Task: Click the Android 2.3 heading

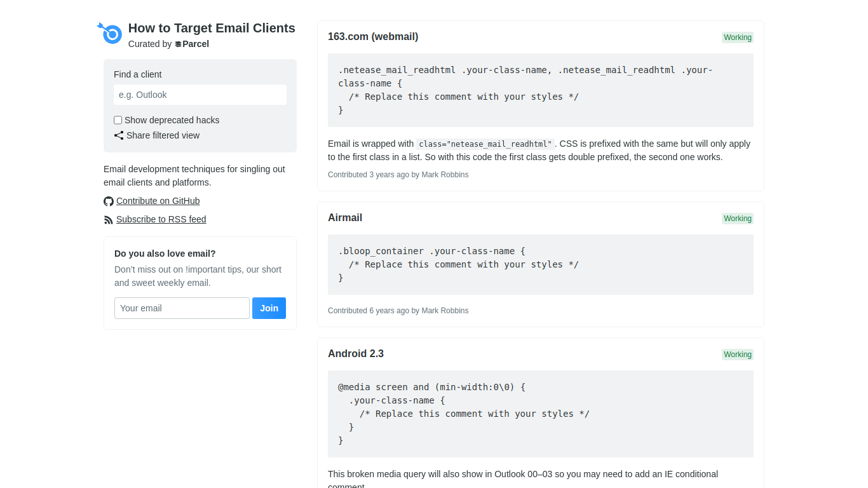Action: [x=356, y=354]
